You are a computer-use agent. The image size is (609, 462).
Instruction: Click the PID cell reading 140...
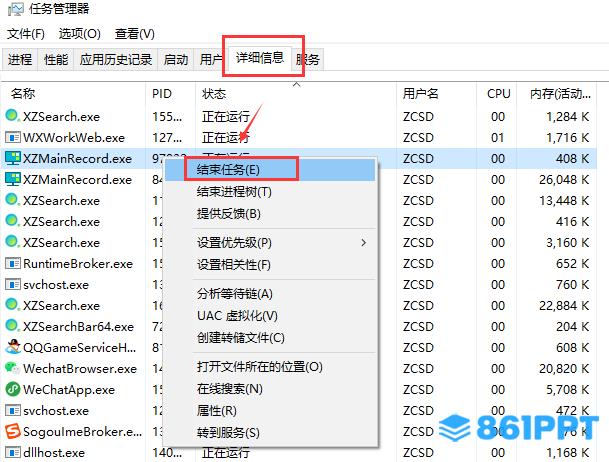pos(167,452)
